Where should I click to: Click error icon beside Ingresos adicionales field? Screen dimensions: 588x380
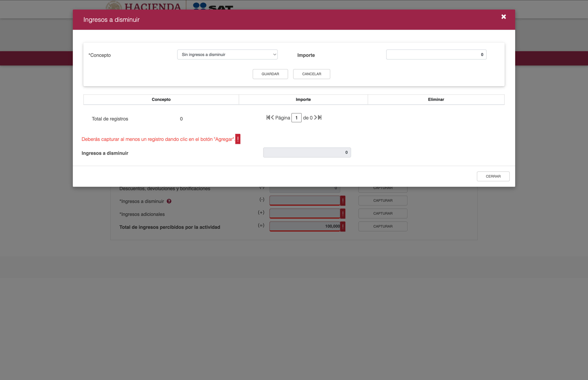pos(343,213)
